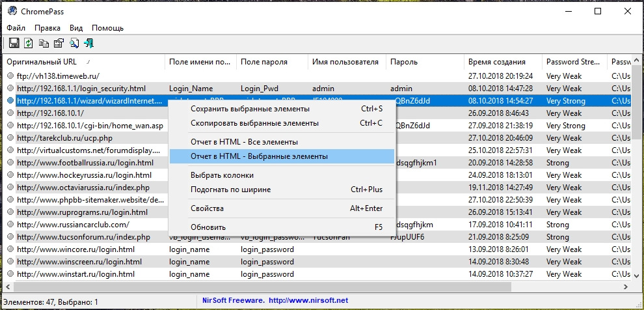The image size is (644, 310).
Task: Click the vertical scrollbar up arrow
Action: tap(636, 60)
